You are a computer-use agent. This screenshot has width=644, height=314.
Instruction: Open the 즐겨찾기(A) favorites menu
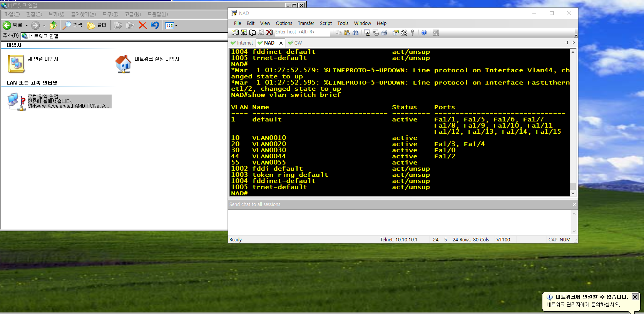[83, 14]
